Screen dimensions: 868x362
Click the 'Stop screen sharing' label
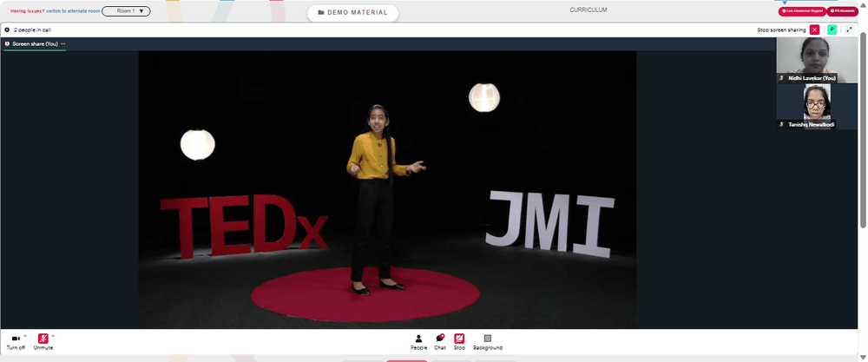click(x=781, y=30)
